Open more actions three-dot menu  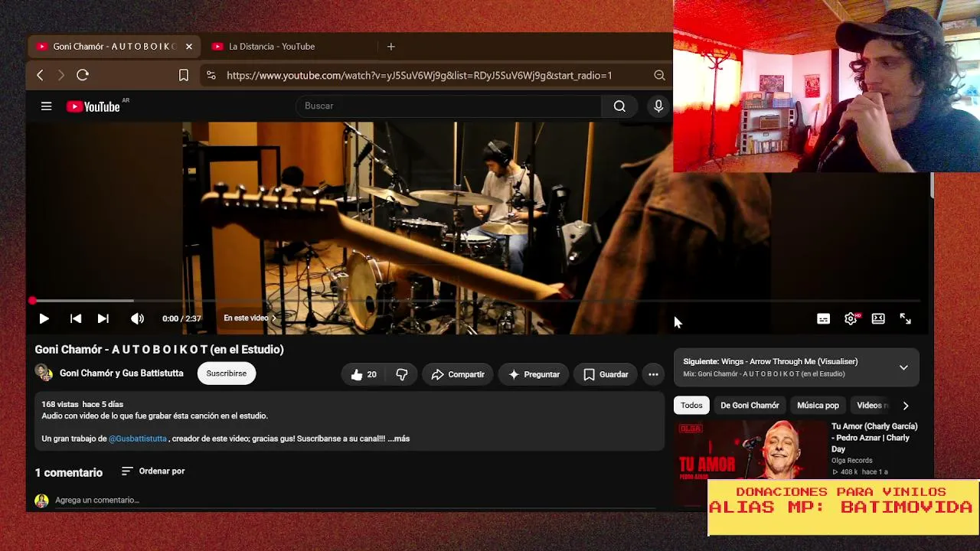tap(653, 374)
